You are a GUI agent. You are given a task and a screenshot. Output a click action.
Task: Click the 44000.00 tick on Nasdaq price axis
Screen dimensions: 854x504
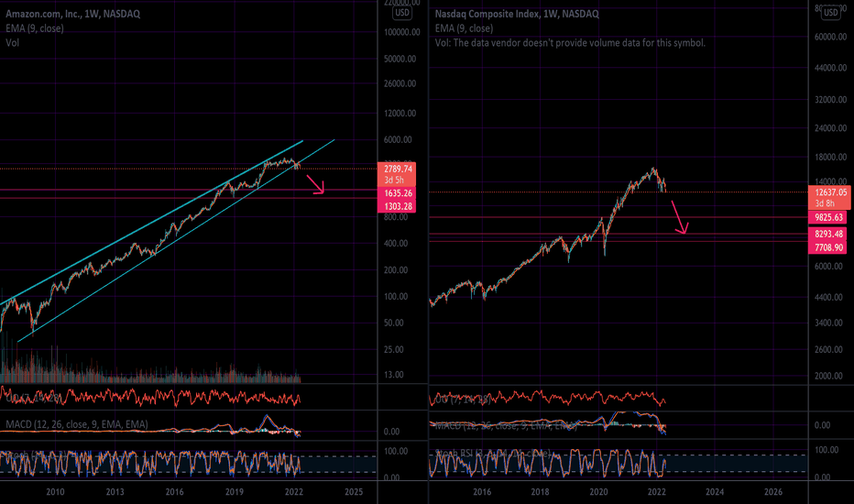(830, 68)
